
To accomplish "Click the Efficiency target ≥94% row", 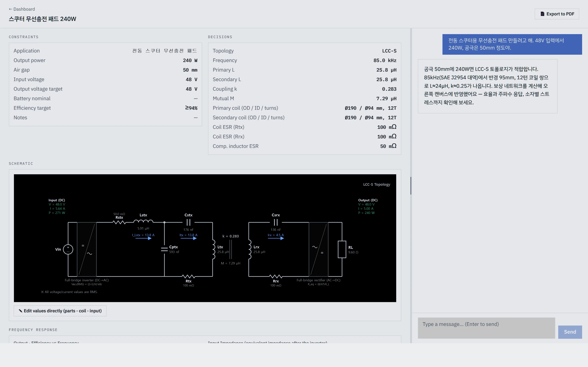I will click(105, 108).
